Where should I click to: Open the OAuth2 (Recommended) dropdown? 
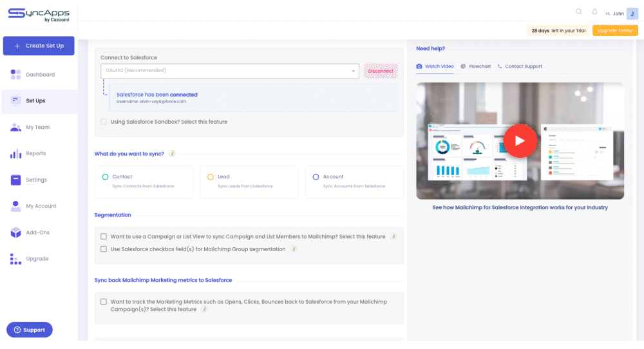coord(230,71)
